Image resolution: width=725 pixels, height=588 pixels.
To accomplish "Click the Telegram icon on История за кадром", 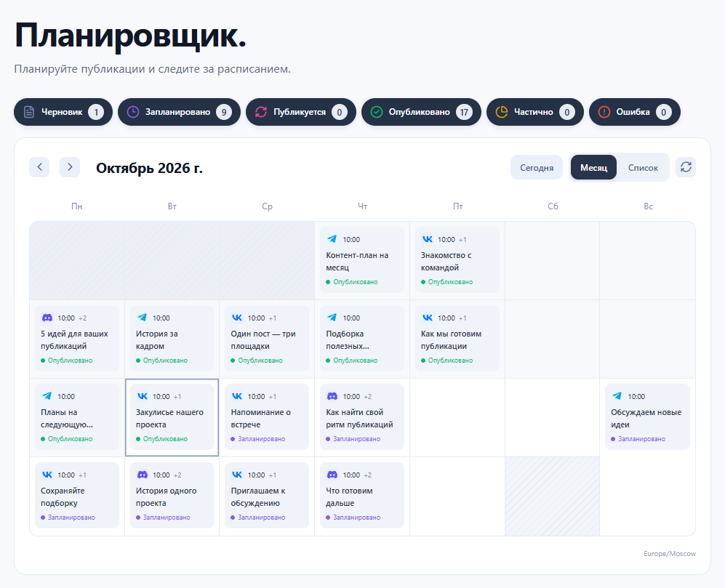I will 142,318.
